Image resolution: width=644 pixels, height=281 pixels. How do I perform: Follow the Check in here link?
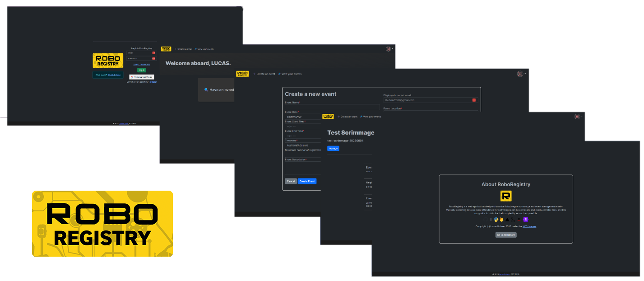tap(114, 75)
